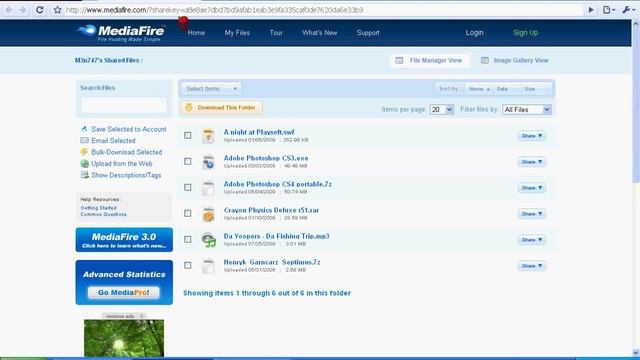
Task: Open Share dropdown for Da Yoopers mp3
Action: coord(532,240)
